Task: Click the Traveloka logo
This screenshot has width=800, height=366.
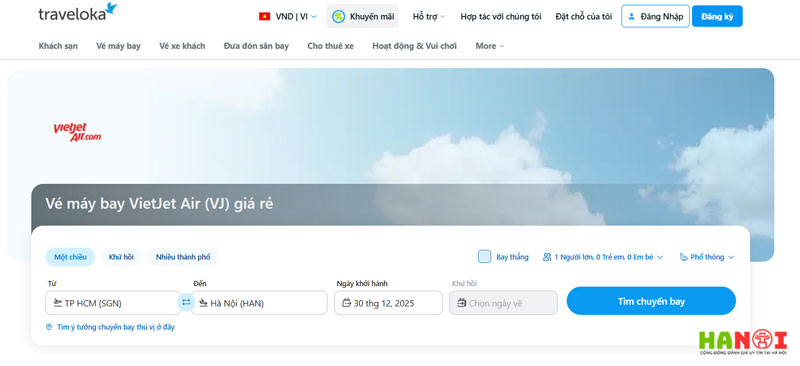Action: (x=78, y=13)
